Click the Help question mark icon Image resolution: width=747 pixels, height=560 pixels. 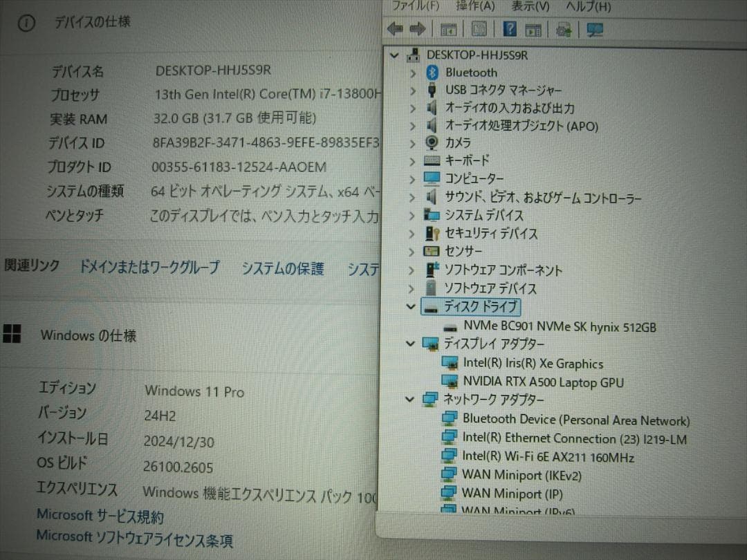pyautogui.click(x=508, y=29)
